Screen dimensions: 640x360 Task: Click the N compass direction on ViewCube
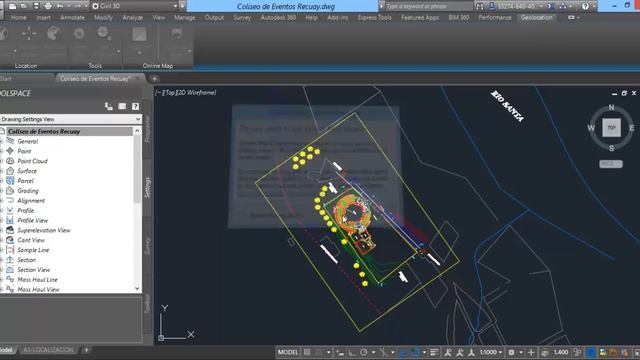click(611, 107)
